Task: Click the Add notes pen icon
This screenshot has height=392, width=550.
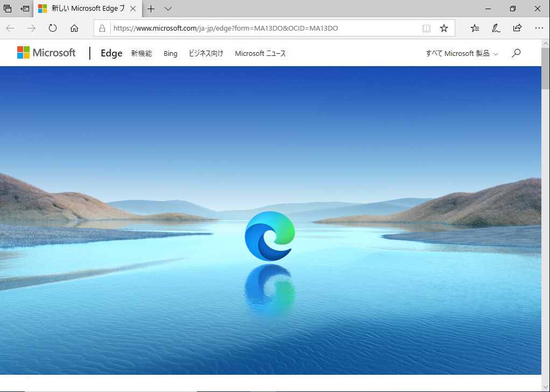Action: tap(496, 28)
